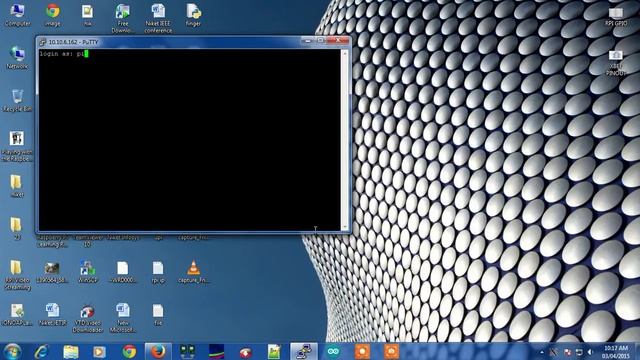
Task: Select the VLC capture_fin file icon
Action: (193, 272)
